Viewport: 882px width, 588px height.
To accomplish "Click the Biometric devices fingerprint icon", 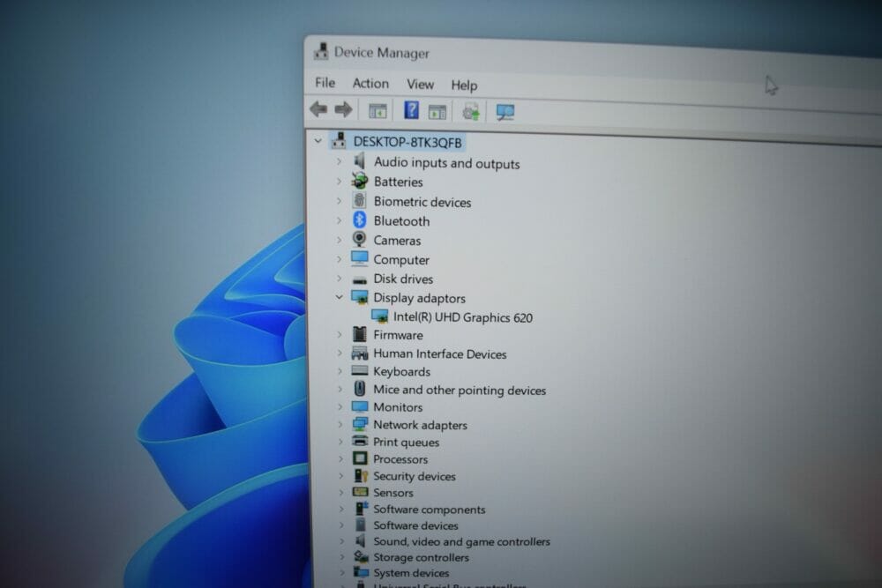I will pyautogui.click(x=360, y=200).
